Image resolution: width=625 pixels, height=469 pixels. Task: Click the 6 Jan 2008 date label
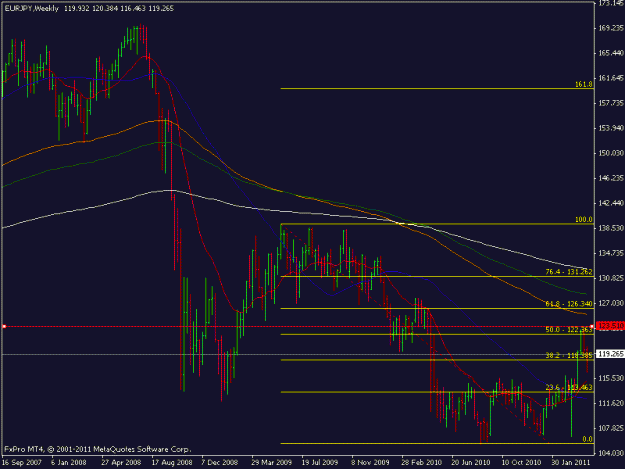[69, 463]
